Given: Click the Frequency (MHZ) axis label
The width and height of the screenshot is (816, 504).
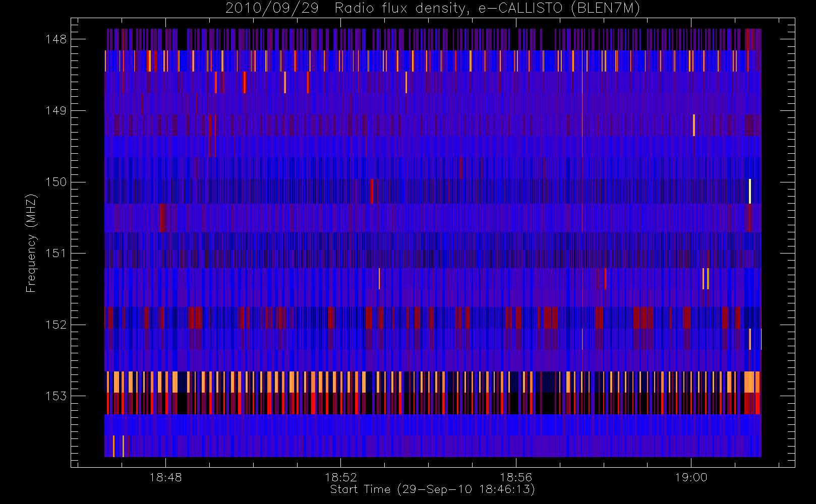Looking at the screenshot, I should tap(31, 243).
